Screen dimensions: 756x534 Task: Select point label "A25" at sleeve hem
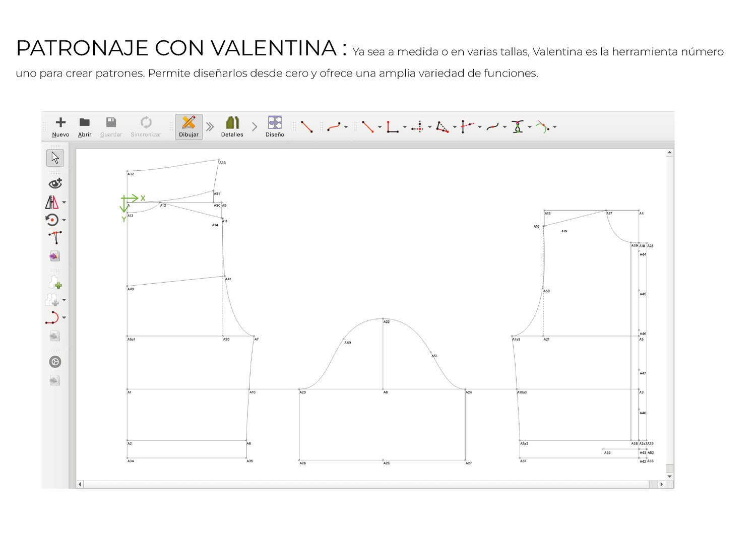click(x=387, y=463)
